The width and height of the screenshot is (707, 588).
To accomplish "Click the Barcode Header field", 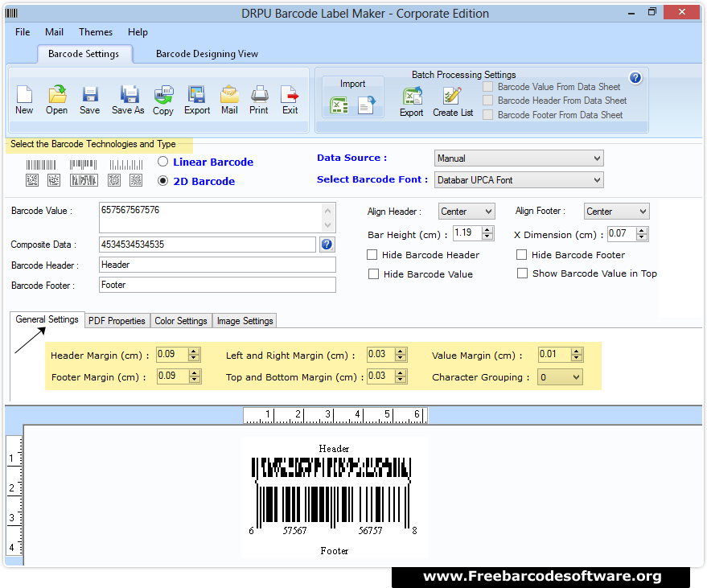I will click(x=217, y=265).
